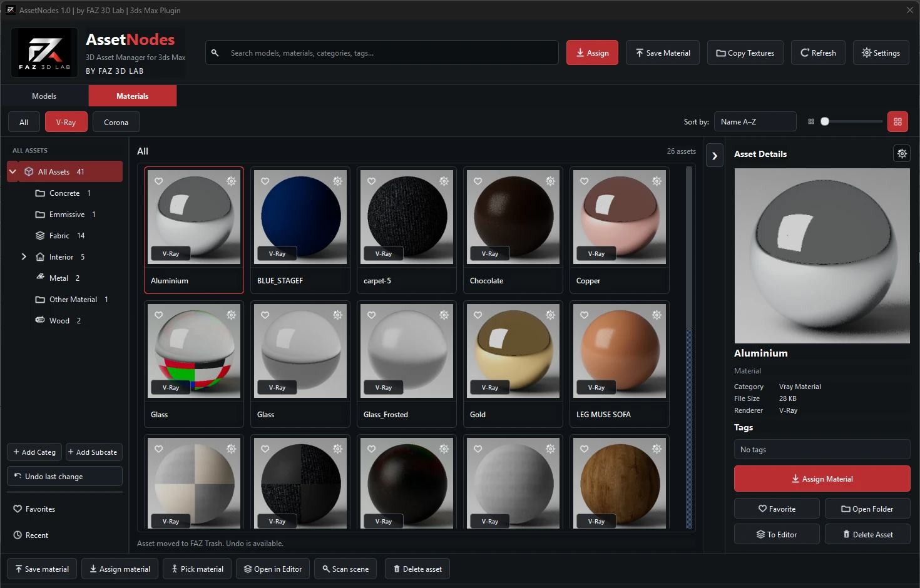Select the Chocolate material thumbnail

coord(513,216)
